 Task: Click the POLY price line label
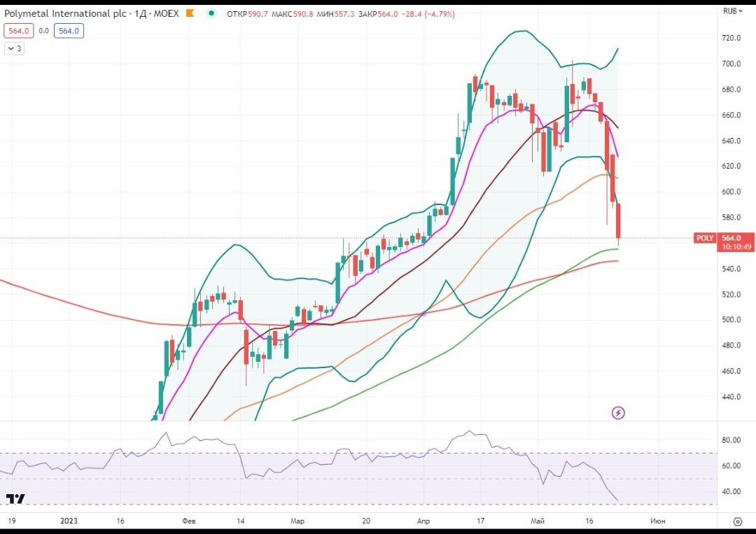coord(705,238)
